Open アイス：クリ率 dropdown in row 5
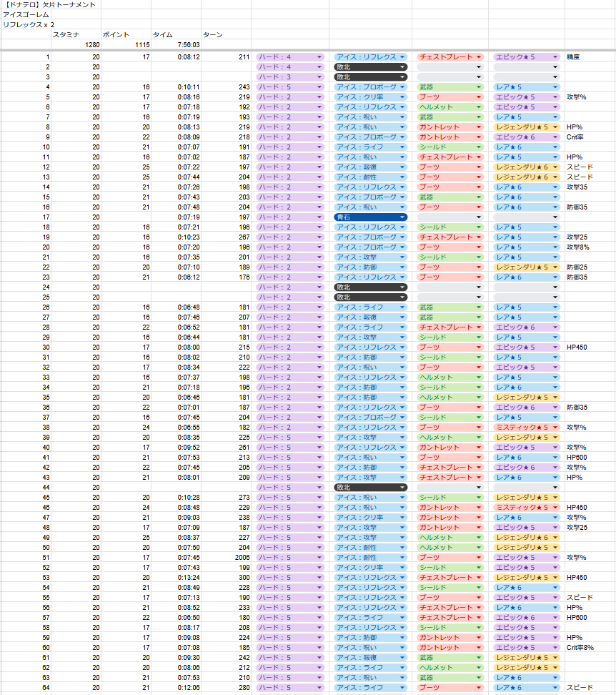The height and width of the screenshot is (695, 616). [x=370, y=97]
